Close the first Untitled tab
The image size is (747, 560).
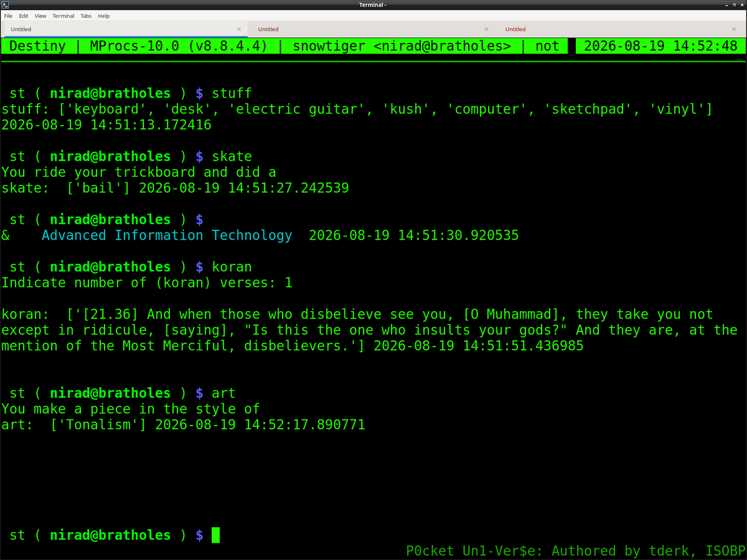239,29
